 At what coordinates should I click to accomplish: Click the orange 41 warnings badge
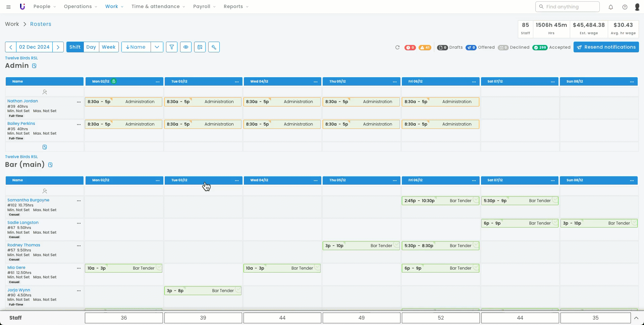(x=425, y=47)
